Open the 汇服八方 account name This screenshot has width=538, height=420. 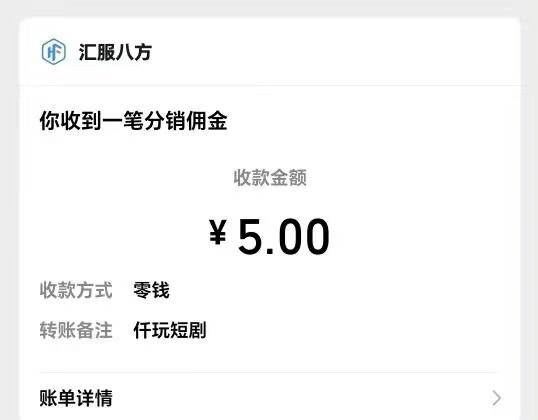coord(115,52)
